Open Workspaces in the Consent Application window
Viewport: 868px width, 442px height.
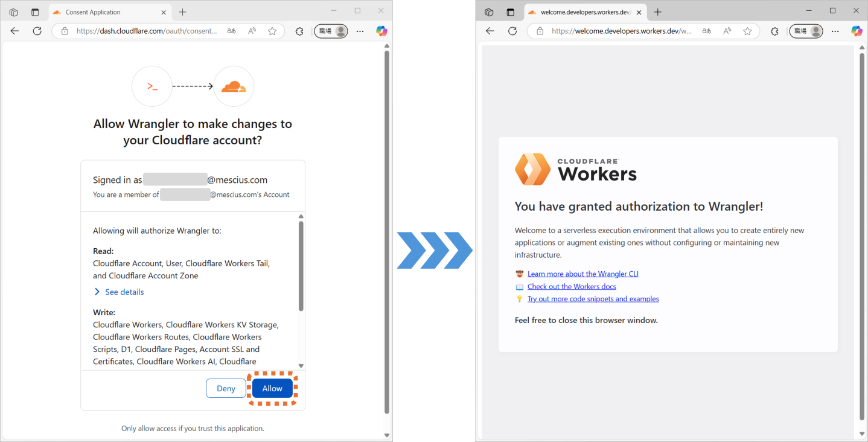tap(14, 12)
